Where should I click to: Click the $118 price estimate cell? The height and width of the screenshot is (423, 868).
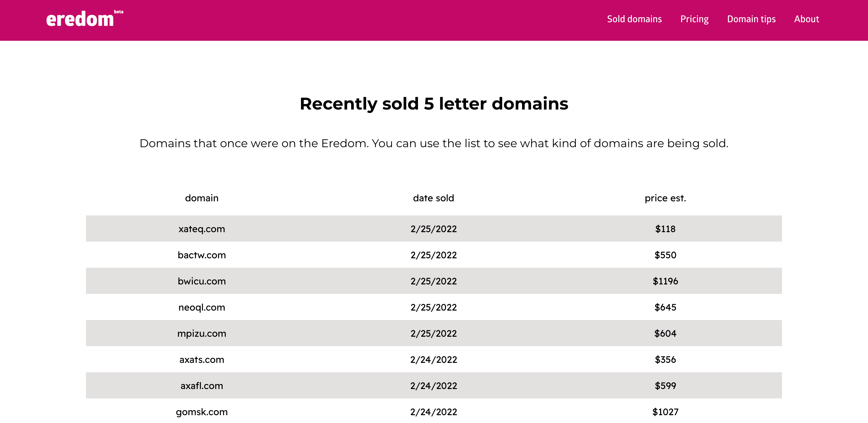coord(665,229)
